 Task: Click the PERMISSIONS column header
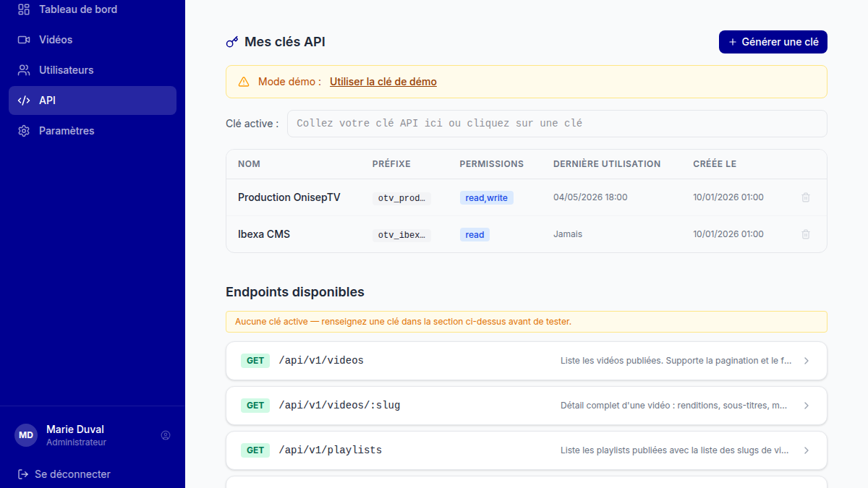click(x=492, y=164)
